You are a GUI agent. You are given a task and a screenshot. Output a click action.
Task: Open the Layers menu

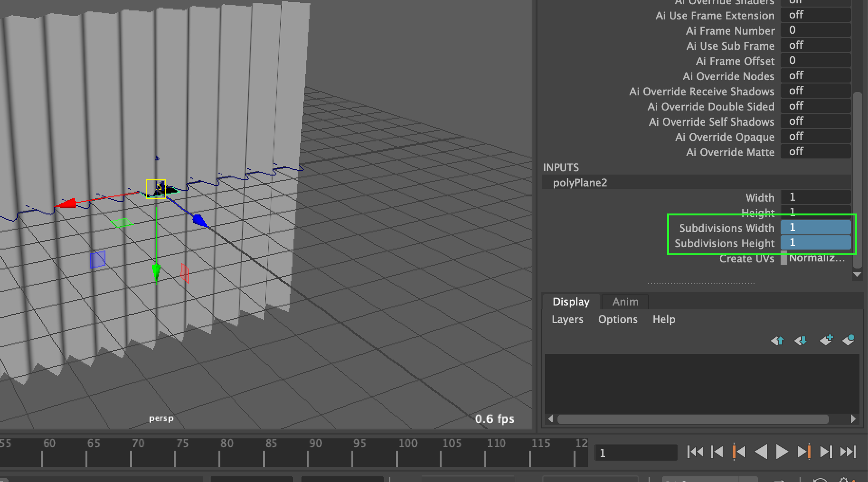(x=567, y=319)
